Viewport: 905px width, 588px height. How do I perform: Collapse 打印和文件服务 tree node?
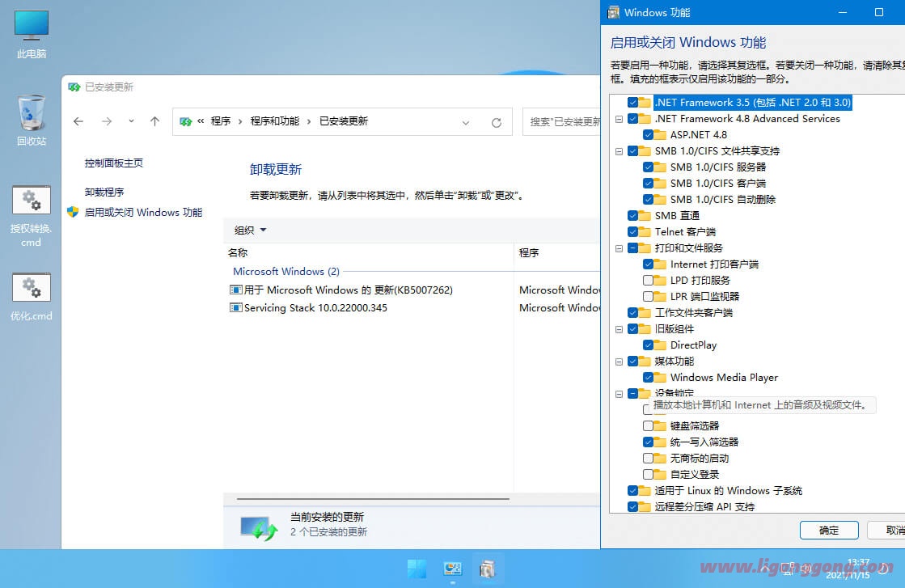pyautogui.click(x=619, y=248)
